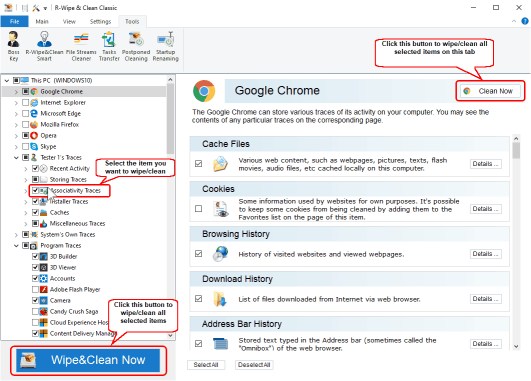This screenshot has height=381, width=531.
Task: Collapse the Program Traces node
Action: coord(16,246)
